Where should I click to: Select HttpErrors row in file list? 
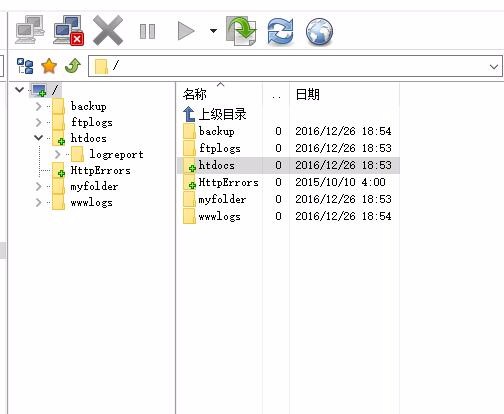tap(288, 182)
